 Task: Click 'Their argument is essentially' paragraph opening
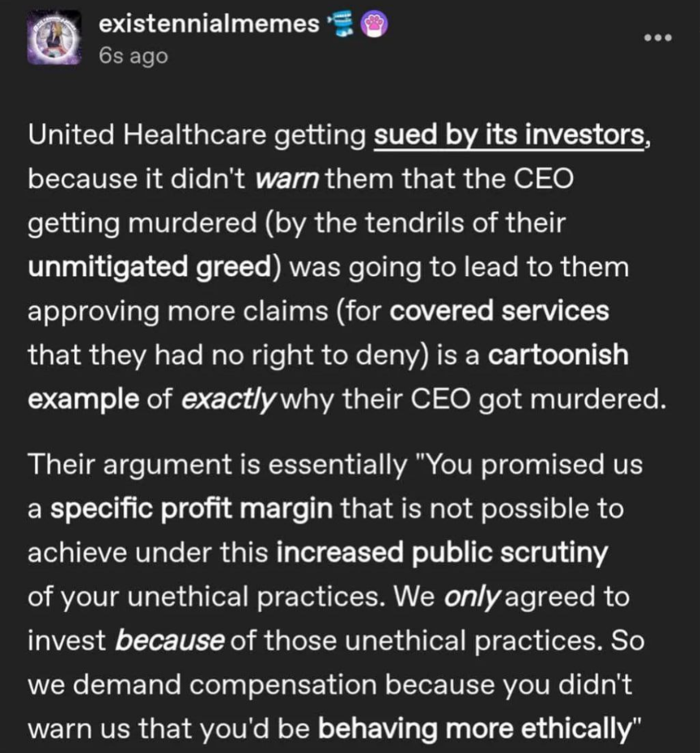click(218, 465)
